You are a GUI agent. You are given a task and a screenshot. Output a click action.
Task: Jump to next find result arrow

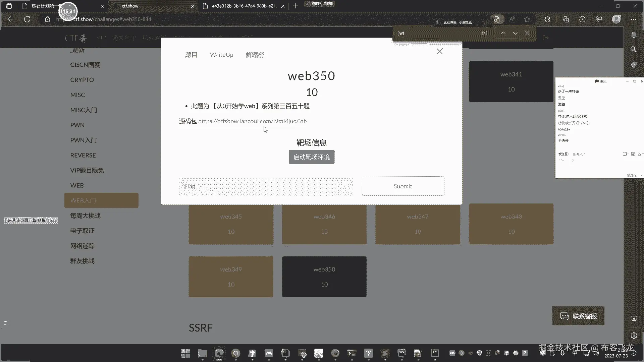515,33
